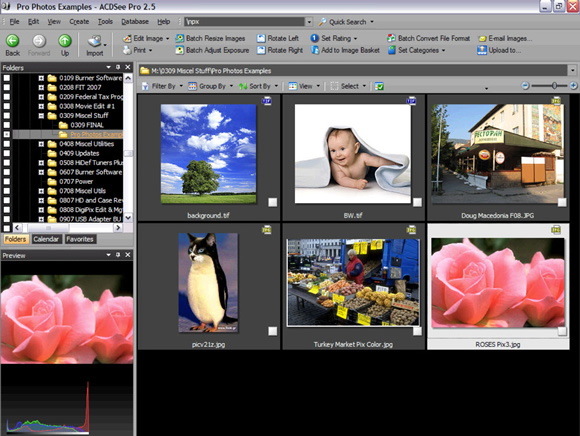Open the Tools menu
Image resolution: width=580 pixels, height=436 pixels.
[105, 22]
